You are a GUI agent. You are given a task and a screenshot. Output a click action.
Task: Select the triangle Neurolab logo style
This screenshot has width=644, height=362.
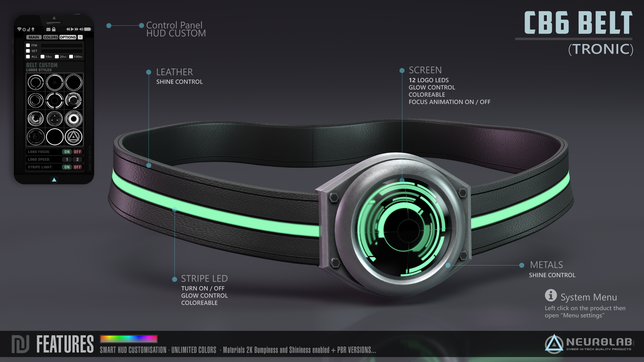pyautogui.click(x=74, y=137)
